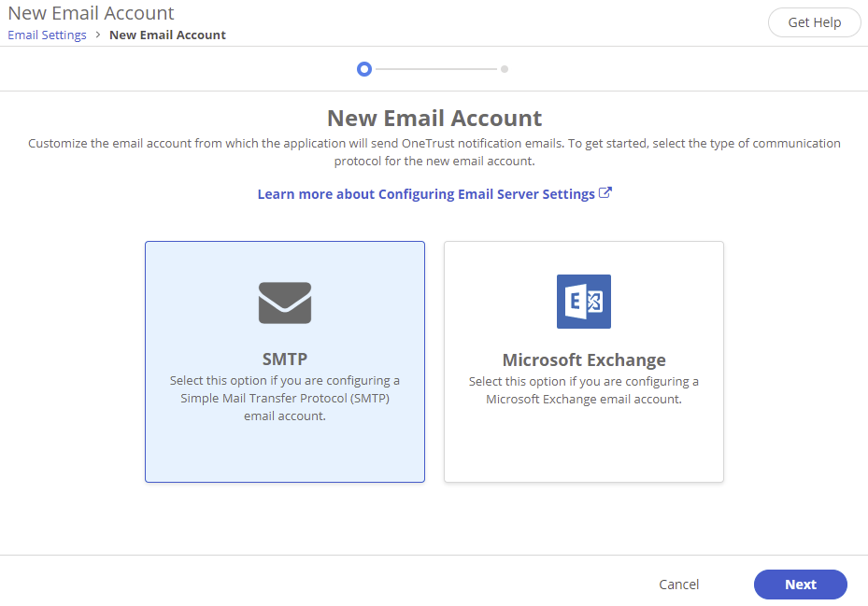Cancel the new email account setup
This screenshot has height=606, width=868.
click(678, 584)
